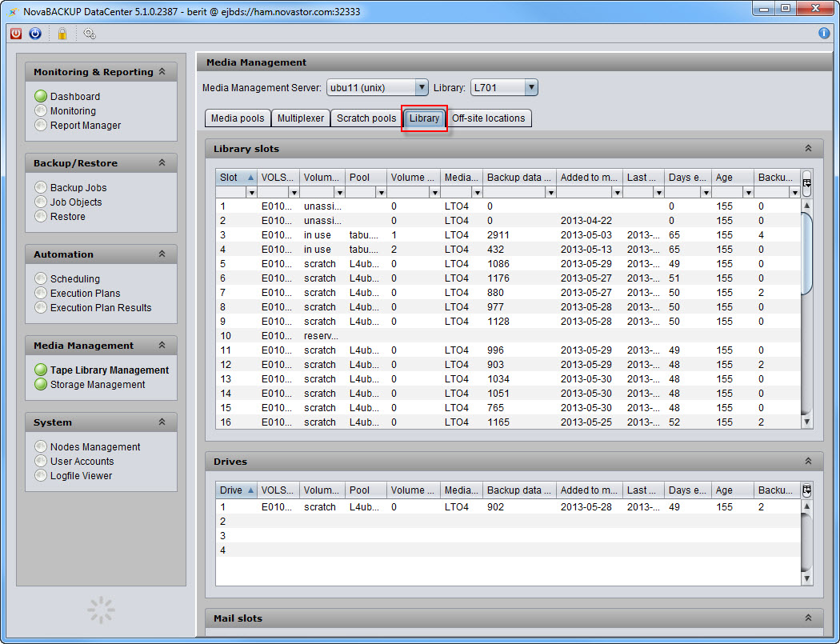Click the Library slots scroll up arrow
Image resolution: width=840 pixels, height=644 pixels.
coord(806,206)
